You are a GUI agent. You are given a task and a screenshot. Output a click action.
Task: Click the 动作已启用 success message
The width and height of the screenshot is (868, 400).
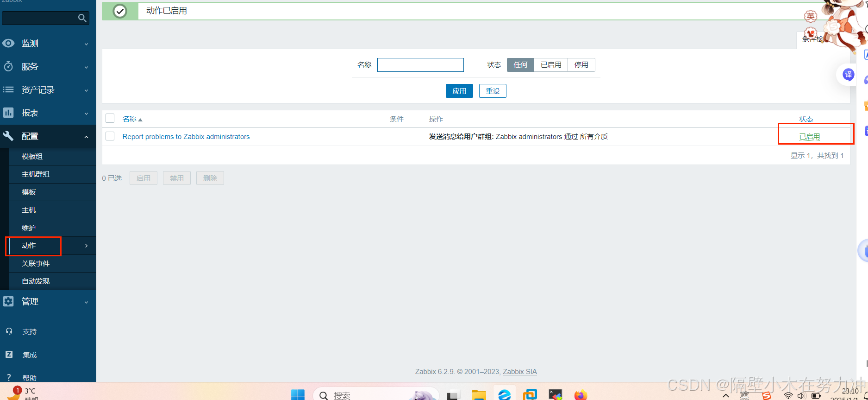point(167,11)
